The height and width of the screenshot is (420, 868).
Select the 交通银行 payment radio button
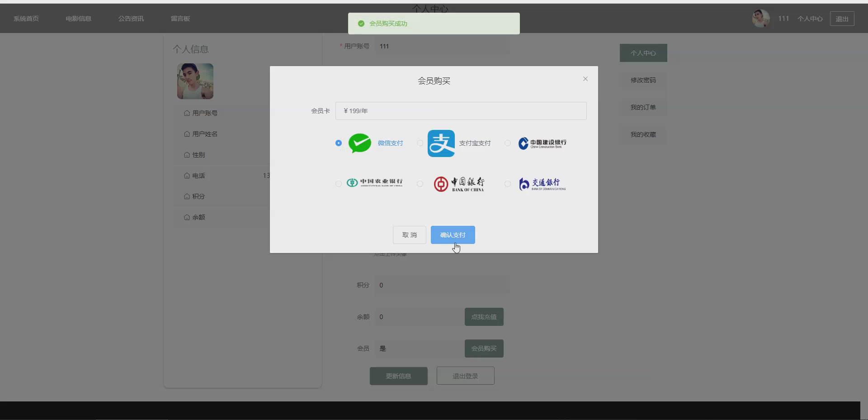[x=507, y=184]
